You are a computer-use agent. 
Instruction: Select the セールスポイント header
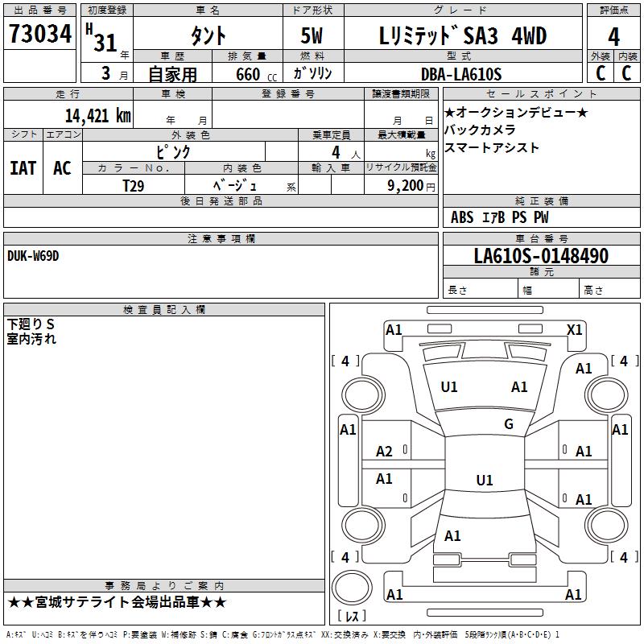click(541, 93)
